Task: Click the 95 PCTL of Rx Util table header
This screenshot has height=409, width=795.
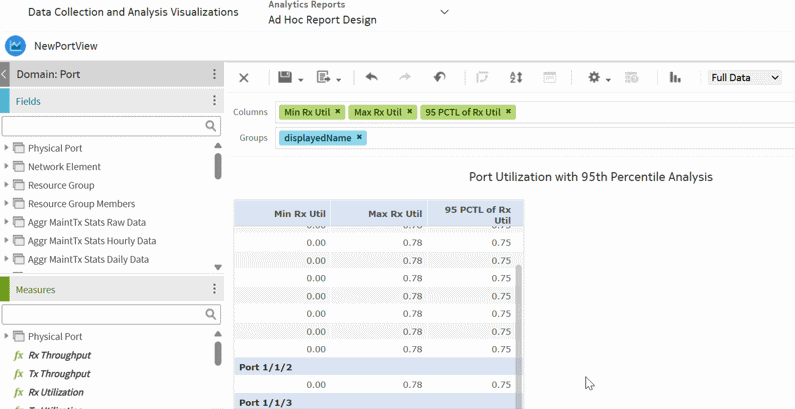Action: coord(476,213)
